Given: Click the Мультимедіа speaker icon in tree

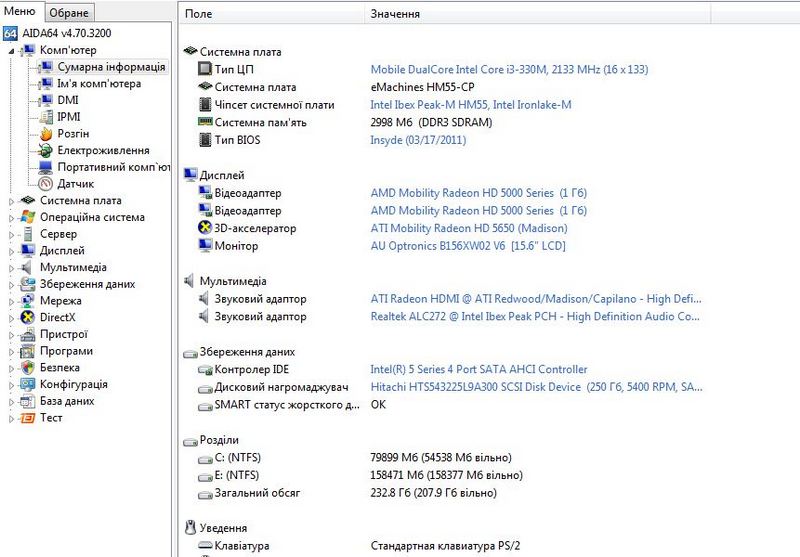Looking at the screenshot, I should pyautogui.click(x=28, y=268).
